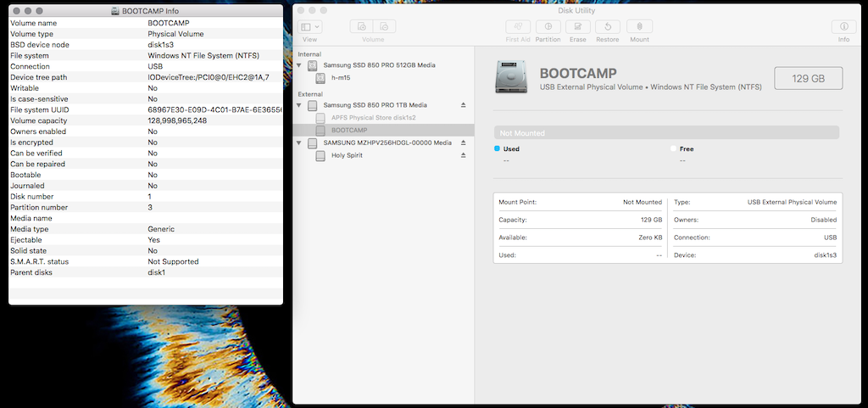868x408 pixels.
Task: Click Windows NT File System value in Info window
Action: [x=203, y=55]
